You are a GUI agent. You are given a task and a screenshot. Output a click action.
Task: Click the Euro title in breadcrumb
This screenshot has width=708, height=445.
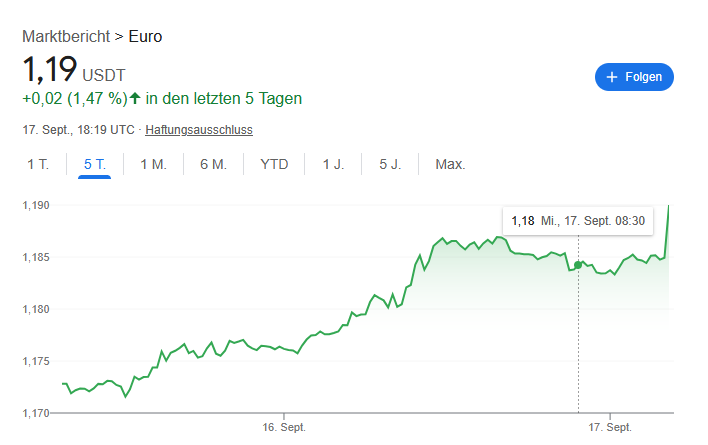click(145, 37)
